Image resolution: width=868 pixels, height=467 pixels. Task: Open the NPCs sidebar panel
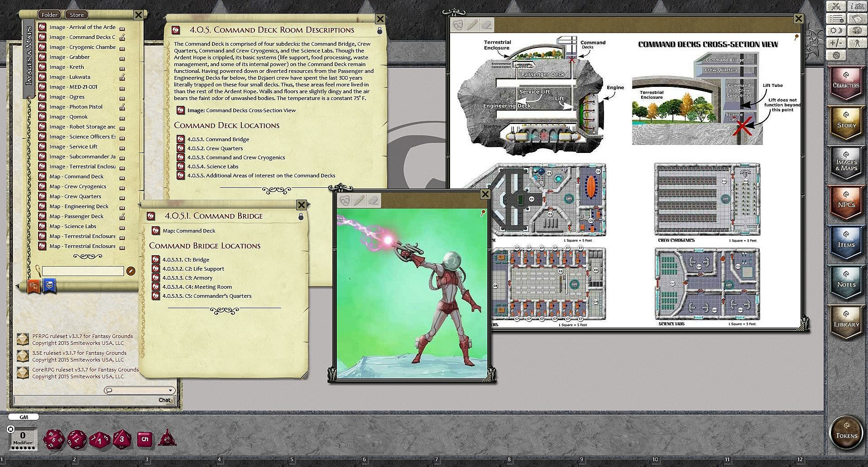coord(846,203)
